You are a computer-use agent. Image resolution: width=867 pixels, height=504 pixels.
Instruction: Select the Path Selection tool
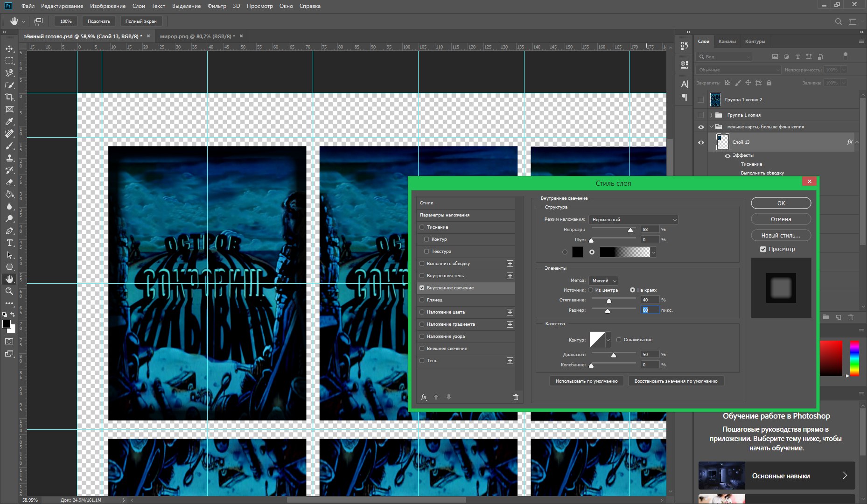pos(9,255)
